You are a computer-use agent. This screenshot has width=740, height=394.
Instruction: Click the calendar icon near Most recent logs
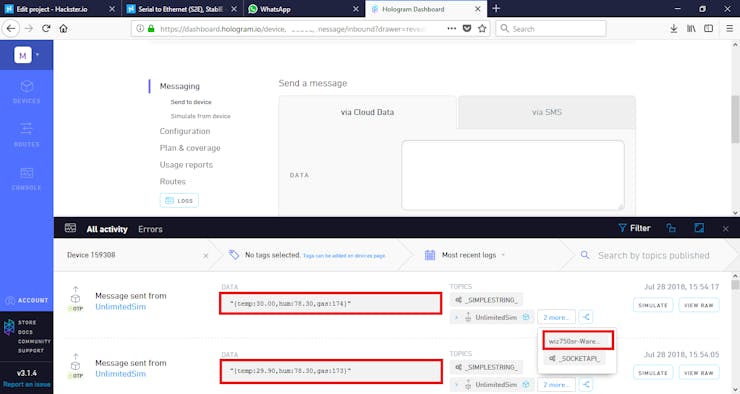click(430, 255)
